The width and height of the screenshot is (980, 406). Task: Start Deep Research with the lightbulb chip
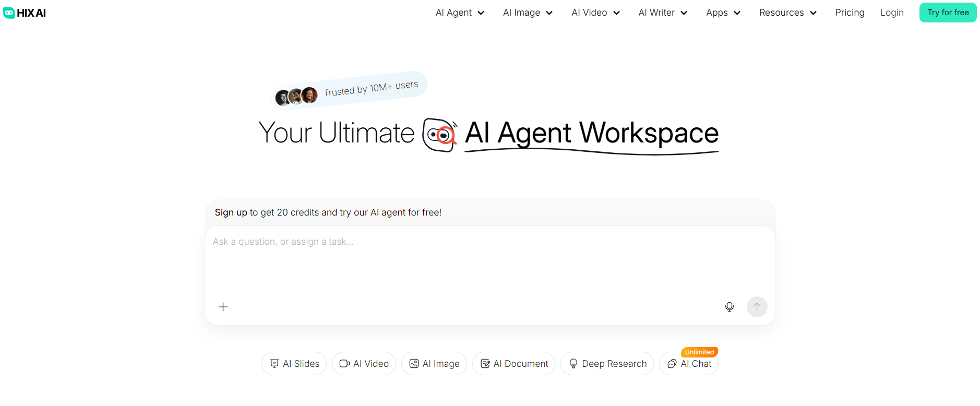607,364
